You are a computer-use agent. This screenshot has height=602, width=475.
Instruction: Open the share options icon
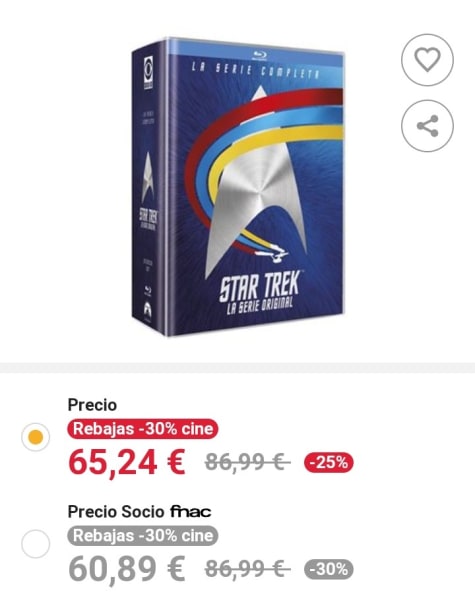427,126
